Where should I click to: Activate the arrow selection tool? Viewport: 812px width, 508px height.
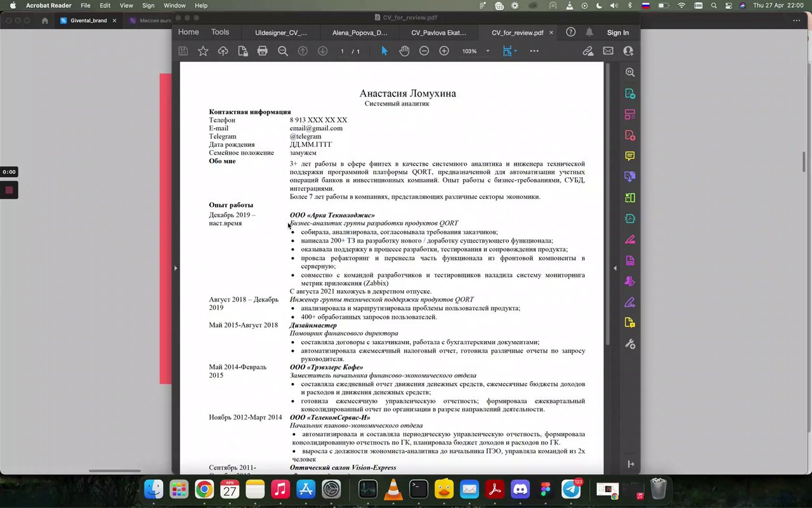click(x=384, y=51)
